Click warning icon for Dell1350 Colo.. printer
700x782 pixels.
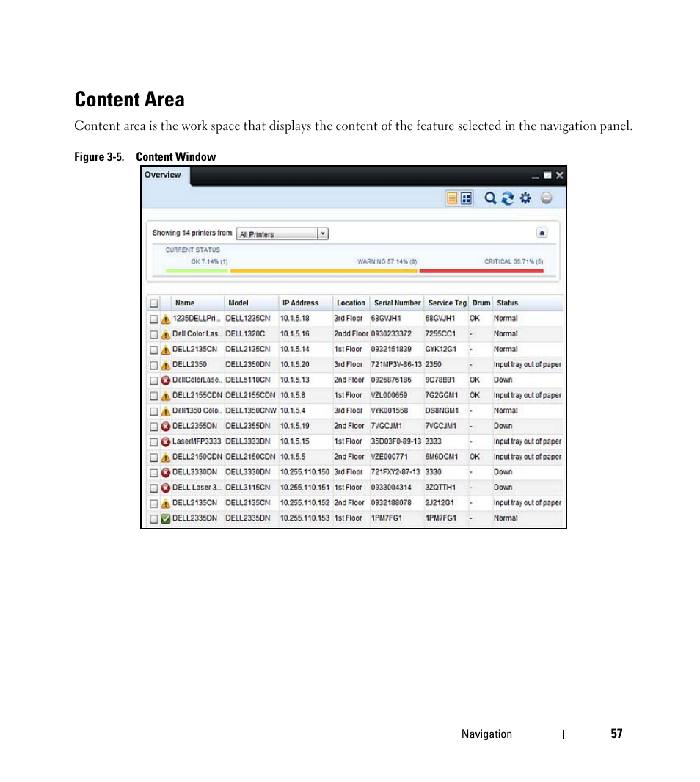click(165, 411)
